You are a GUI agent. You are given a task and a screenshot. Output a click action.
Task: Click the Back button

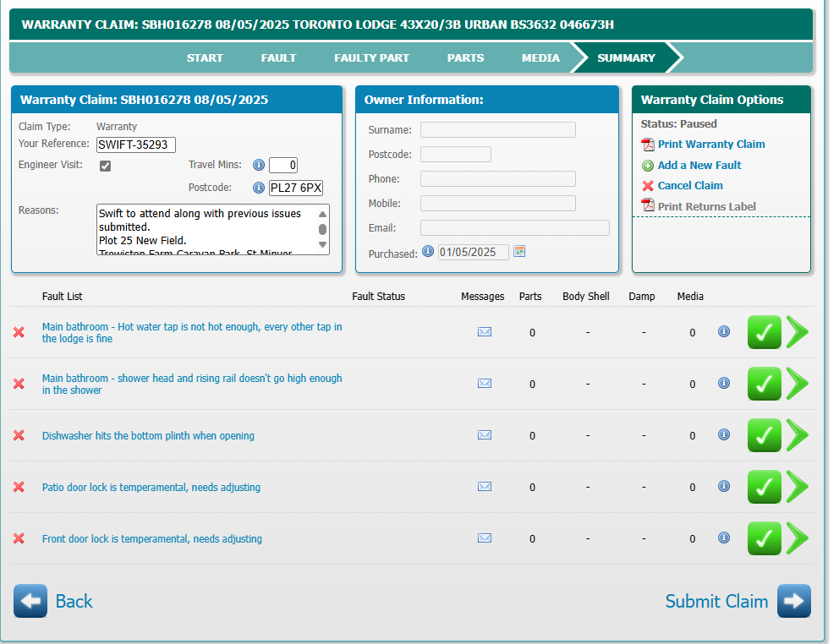(x=54, y=601)
